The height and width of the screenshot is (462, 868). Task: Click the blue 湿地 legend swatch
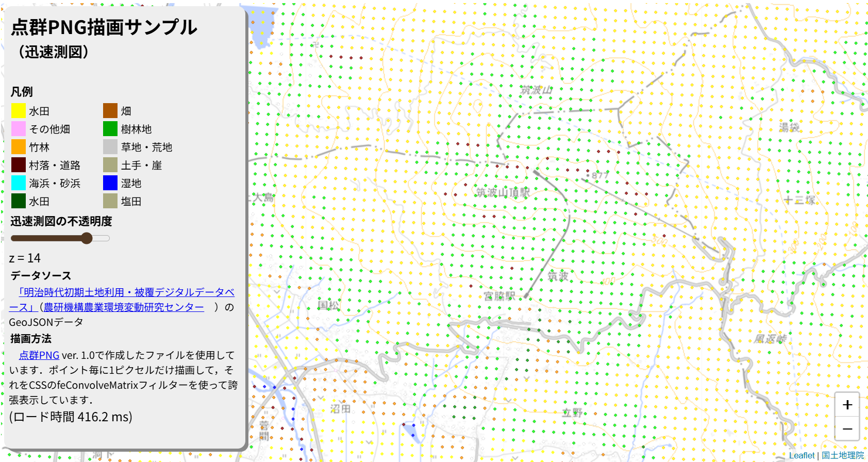[x=110, y=183]
